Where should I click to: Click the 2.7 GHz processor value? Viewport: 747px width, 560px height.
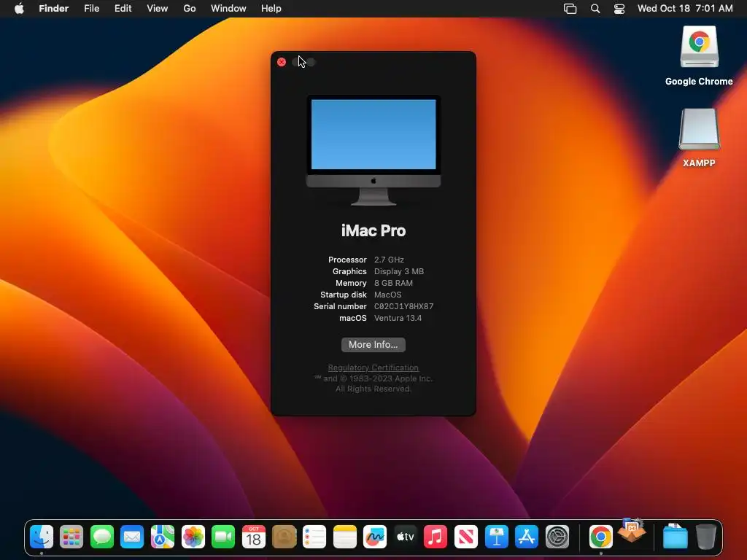click(389, 260)
